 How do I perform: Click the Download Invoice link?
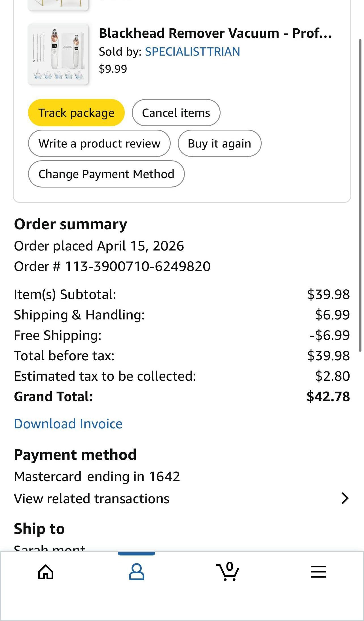coord(68,424)
